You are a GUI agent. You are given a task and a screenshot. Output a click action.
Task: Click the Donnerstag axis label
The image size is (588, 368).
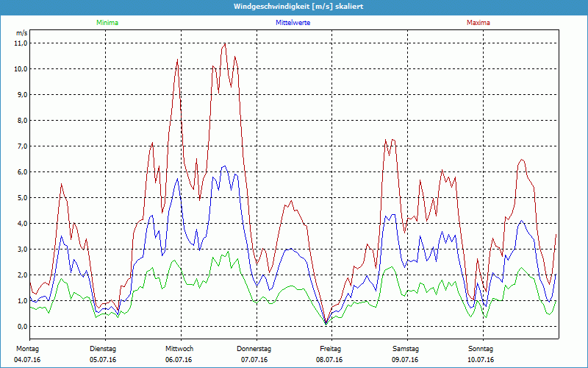[254, 349]
